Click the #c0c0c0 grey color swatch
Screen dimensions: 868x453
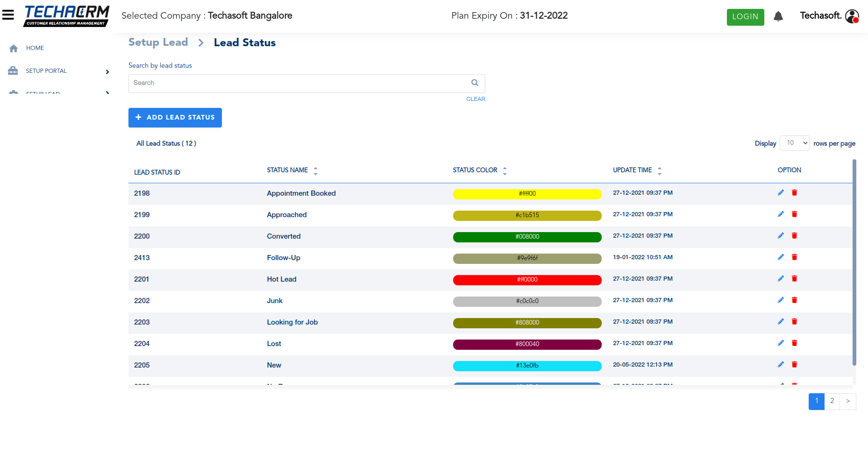click(527, 301)
